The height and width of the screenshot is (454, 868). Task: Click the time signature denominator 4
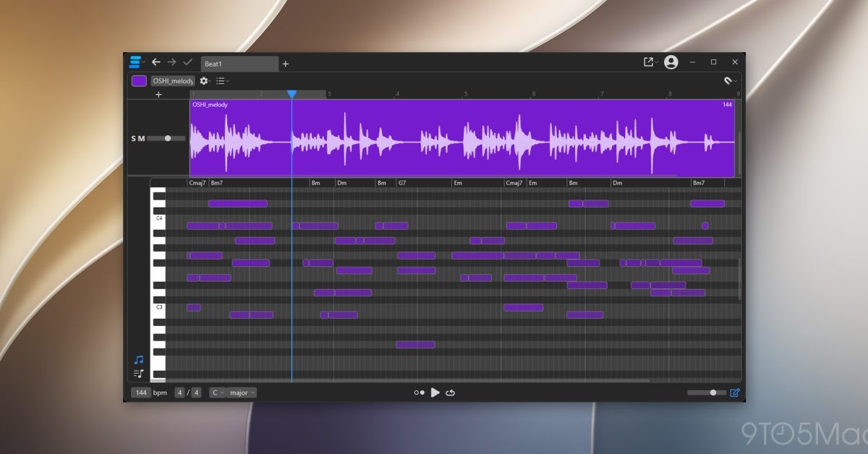coord(196,393)
